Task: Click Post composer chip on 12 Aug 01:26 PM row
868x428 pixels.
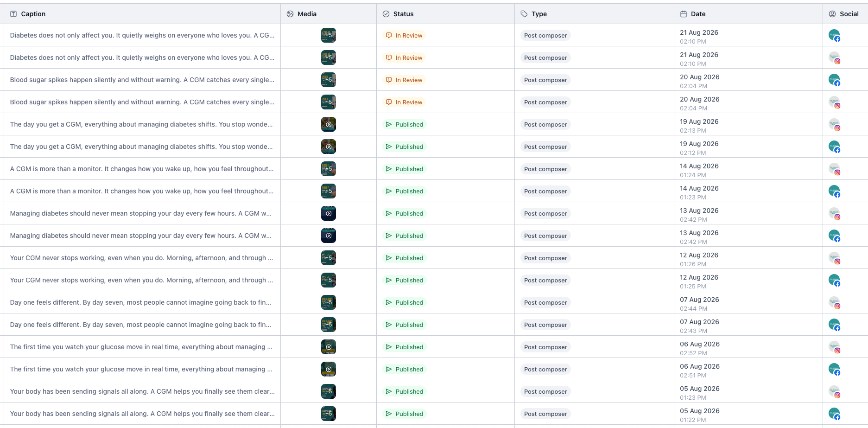Action: (x=545, y=258)
